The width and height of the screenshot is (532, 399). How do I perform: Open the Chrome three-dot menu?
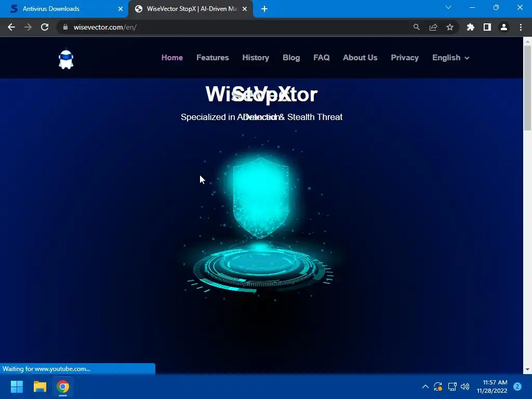tap(521, 27)
